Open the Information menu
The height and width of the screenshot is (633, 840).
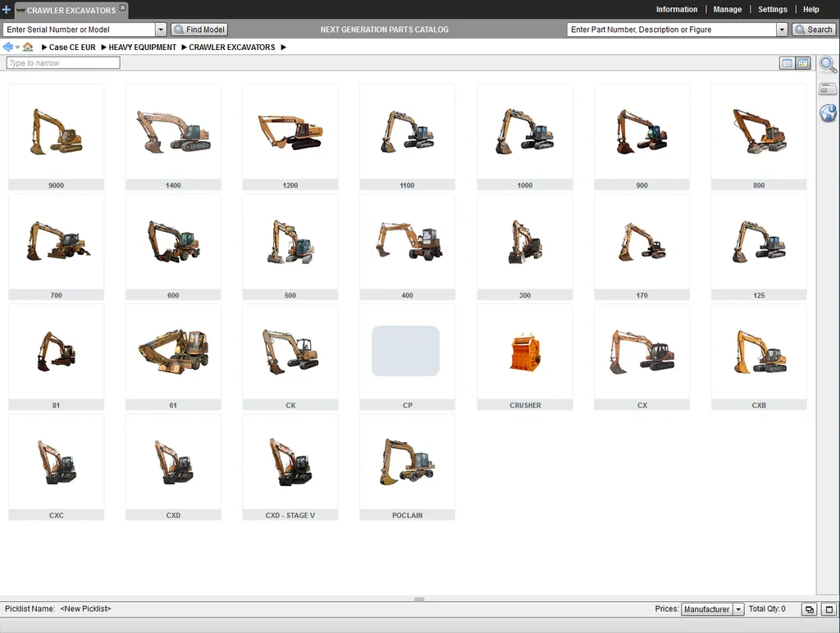point(677,10)
